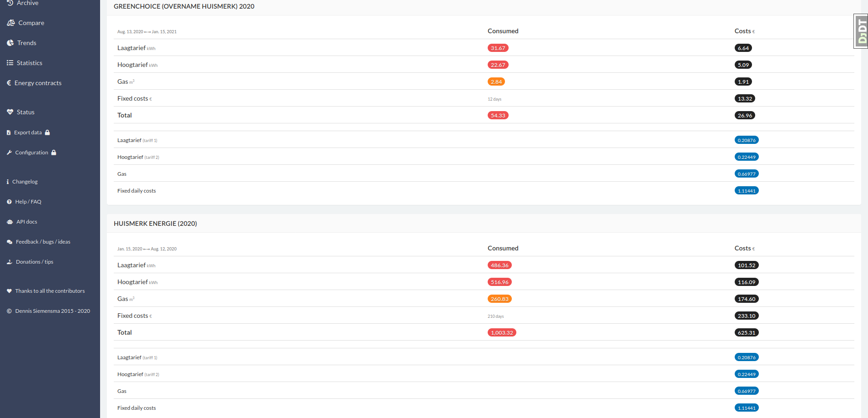
Task: Click the Huismerk gas cost 174.60
Action: (x=747, y=299)
